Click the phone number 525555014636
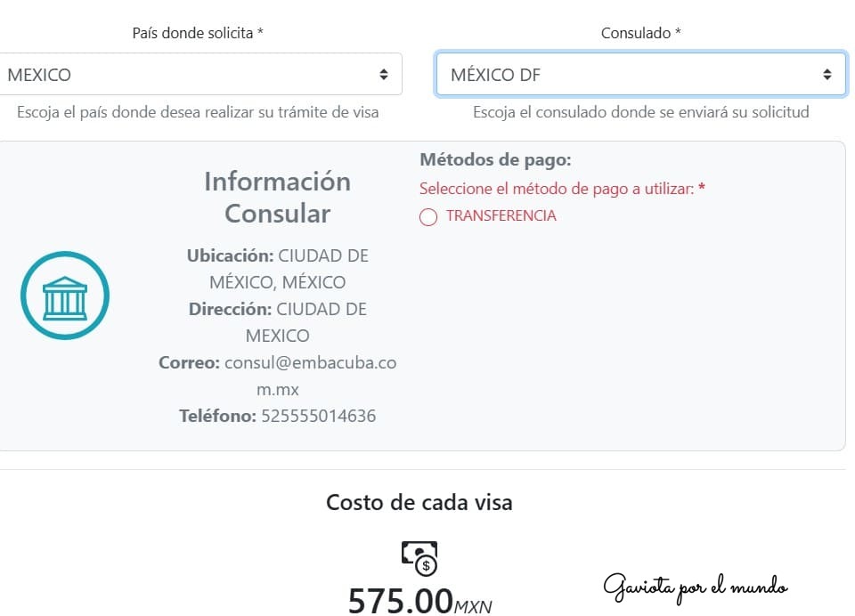The image size is (855, 616). 318,416
